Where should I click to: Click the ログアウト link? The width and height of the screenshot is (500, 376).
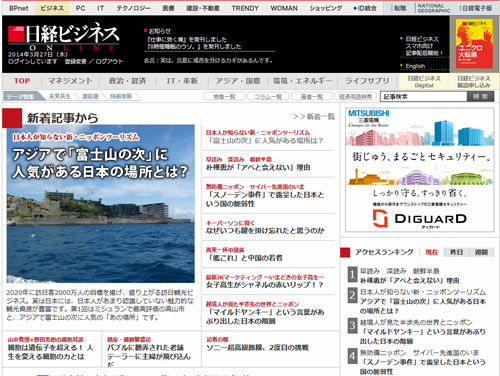pyautogui.click(x=109, y=62)
